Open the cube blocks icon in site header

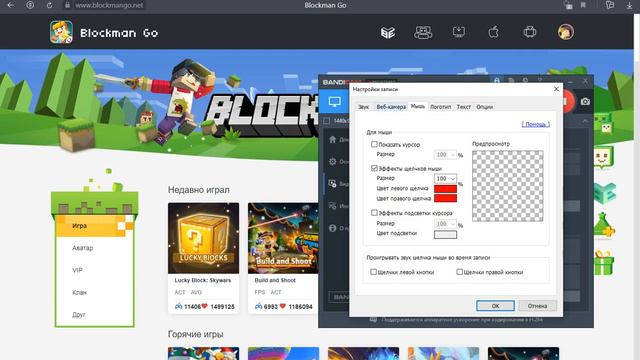(388, 32)
